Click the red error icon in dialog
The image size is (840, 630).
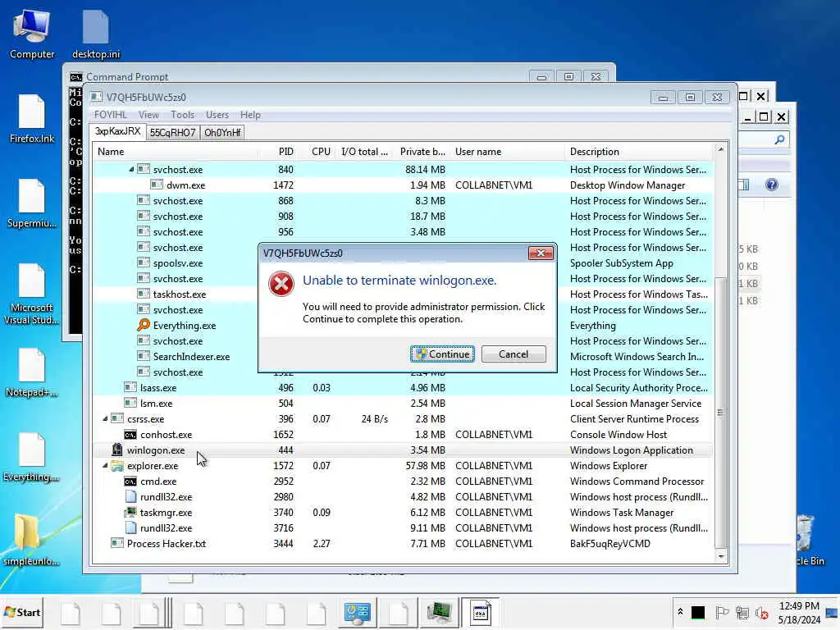(281, 284)
